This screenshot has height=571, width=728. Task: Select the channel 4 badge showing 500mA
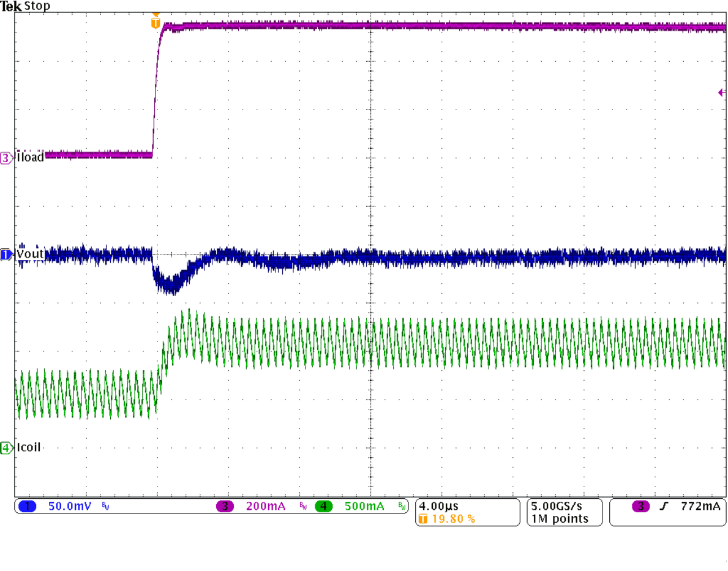tap(325, 507)
